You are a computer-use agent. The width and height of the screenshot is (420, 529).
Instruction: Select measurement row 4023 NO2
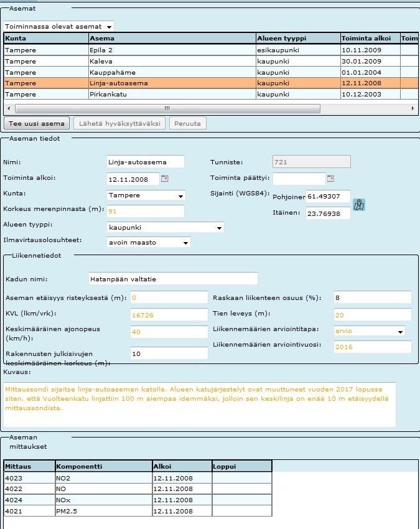pos(138,478)
